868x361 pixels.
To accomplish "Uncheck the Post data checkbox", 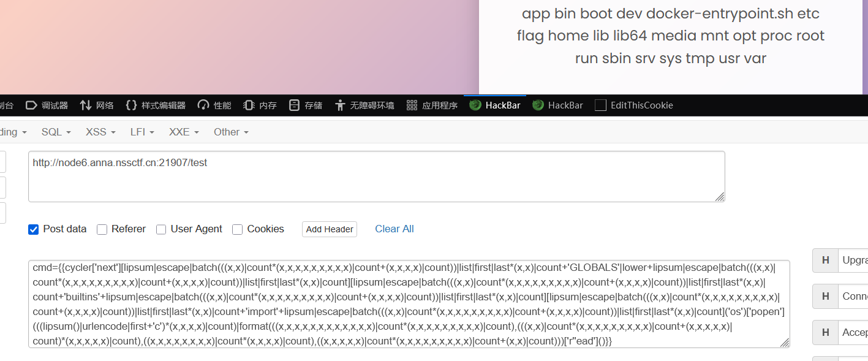I will click(x=34, y=229).
